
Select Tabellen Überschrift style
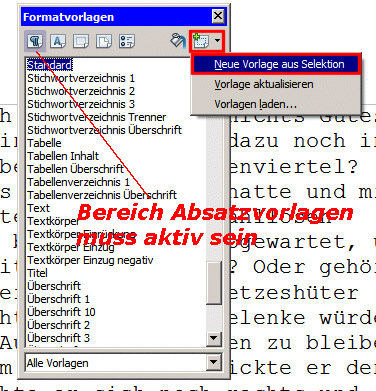[75, 169]
